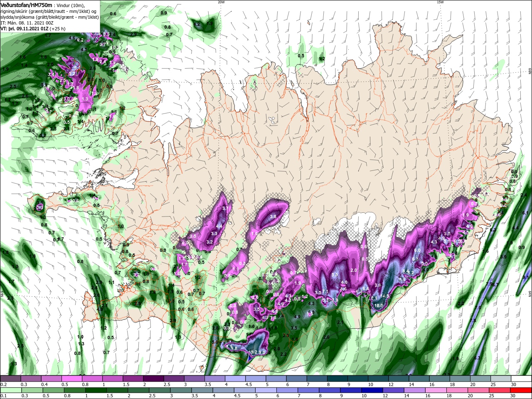This screenshot has height=399, width=532.
Task: Click the 0.2 label in snow legend
Action: tap(3, 384)
